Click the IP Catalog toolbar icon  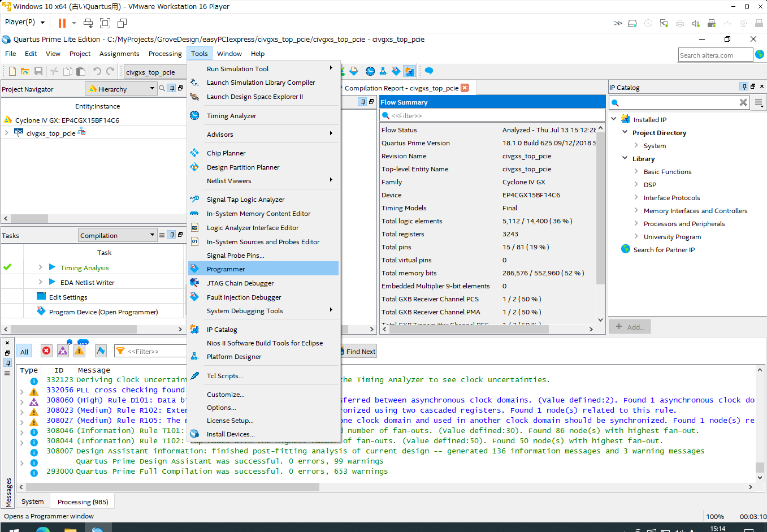pyautogui.click(x=409, y=71)
